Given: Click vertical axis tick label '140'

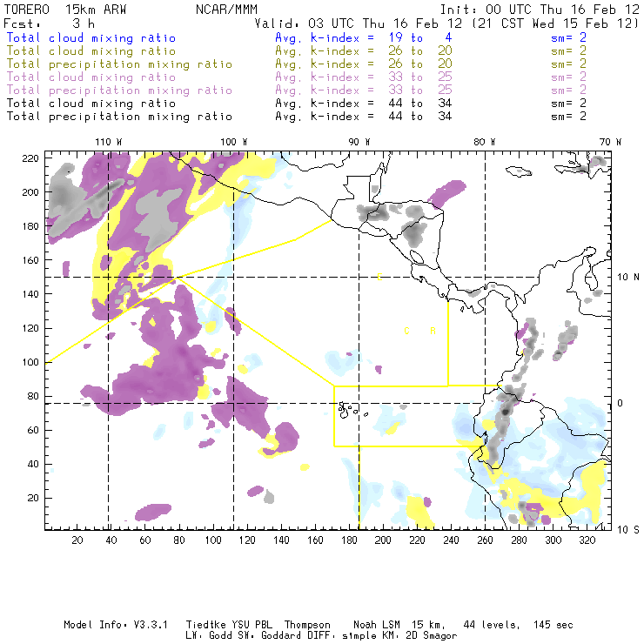Looking at the screenshot, I should [30, 294].
